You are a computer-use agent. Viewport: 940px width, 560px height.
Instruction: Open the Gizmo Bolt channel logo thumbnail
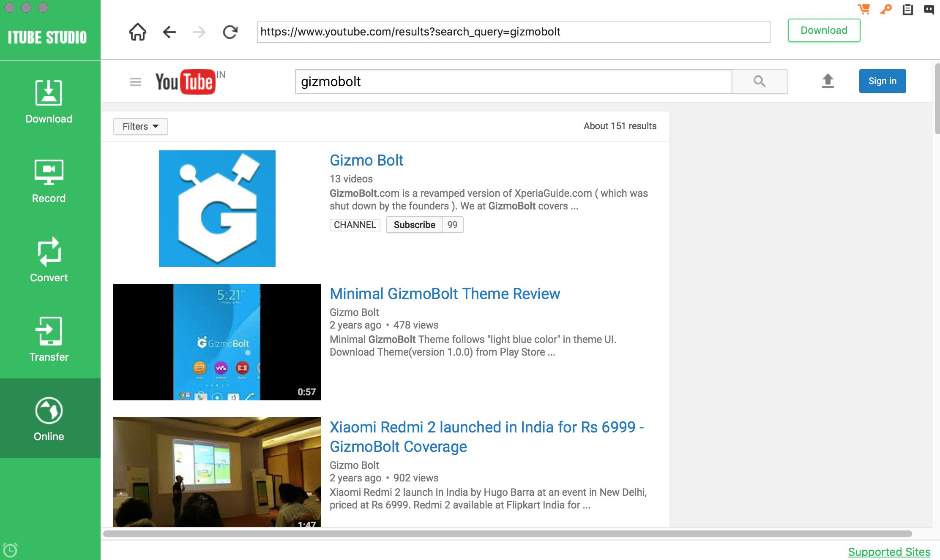click(x=217, y=209)
